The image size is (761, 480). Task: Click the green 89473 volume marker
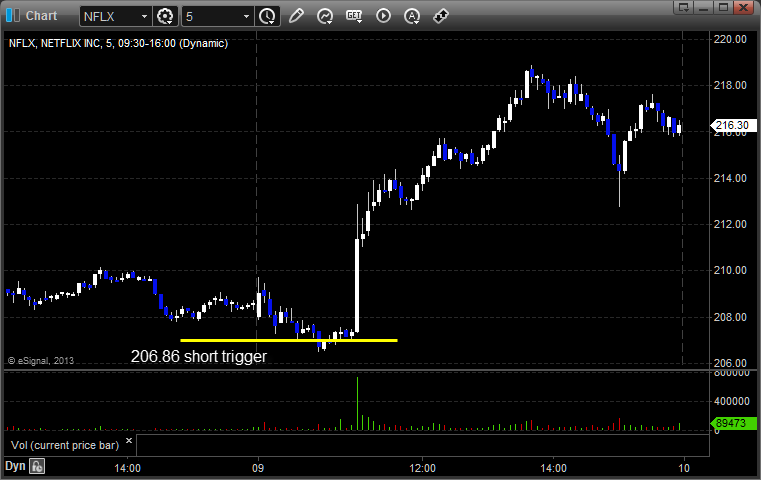point(733,423)
